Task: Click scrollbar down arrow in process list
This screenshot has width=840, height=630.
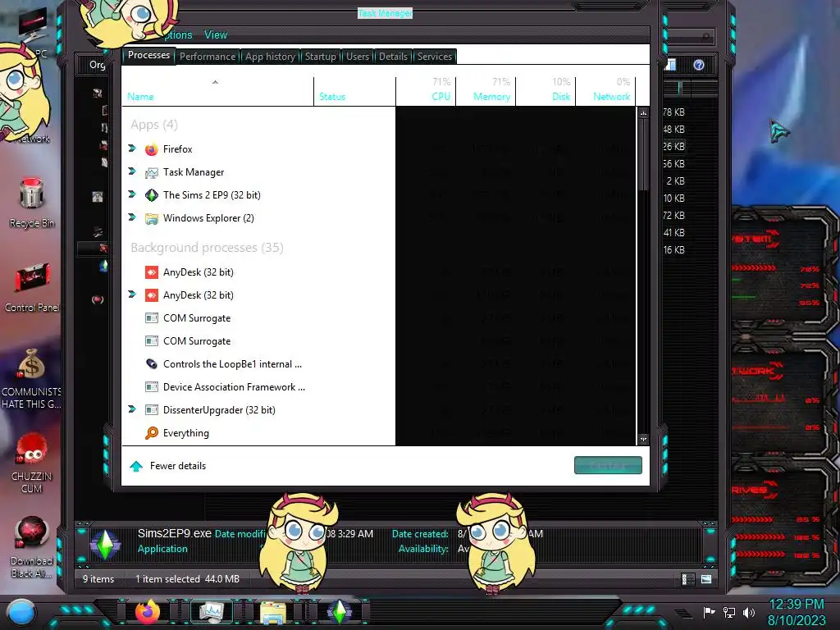Action: point(643,440)
